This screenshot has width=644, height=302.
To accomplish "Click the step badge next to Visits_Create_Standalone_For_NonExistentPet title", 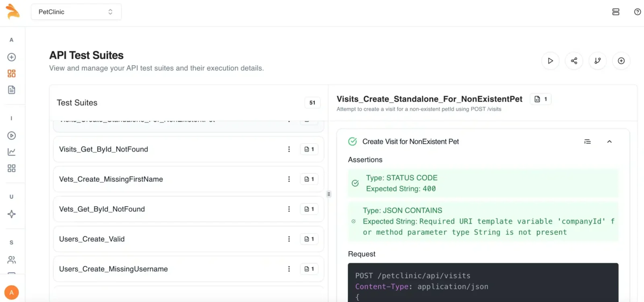I will 541,99.
